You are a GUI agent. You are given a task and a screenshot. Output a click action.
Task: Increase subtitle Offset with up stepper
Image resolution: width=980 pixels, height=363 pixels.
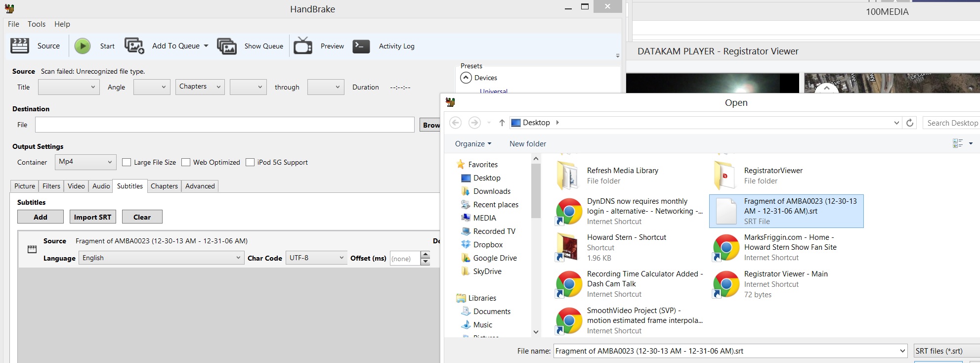tap(425, 254)
